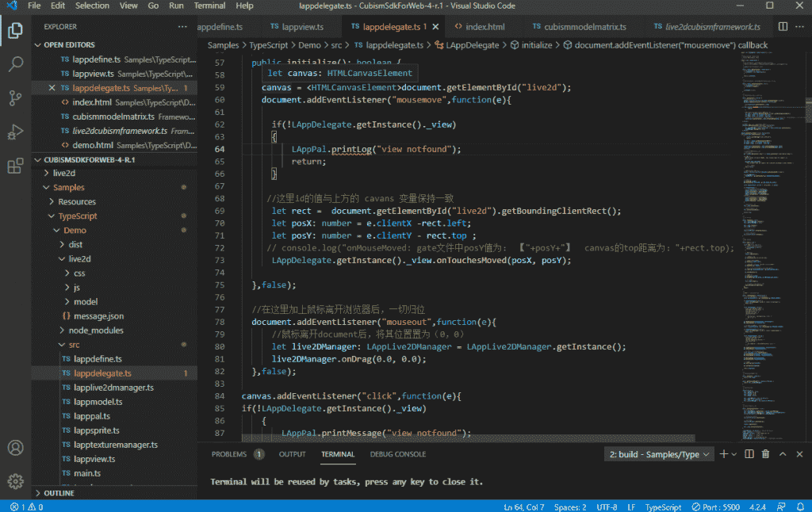The height and width of the screenshot is (512, 812).
Task: Click line number 64 in the gutter
Action: point(220,149)
